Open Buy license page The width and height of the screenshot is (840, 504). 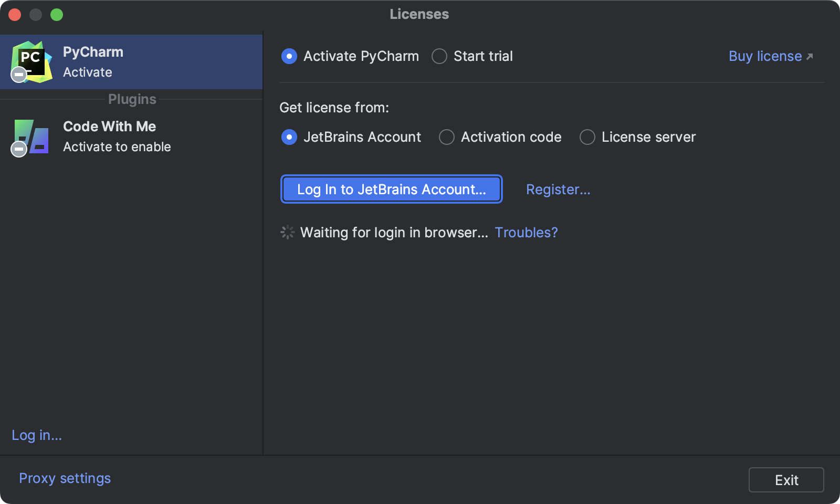click(x=764, y=56)
